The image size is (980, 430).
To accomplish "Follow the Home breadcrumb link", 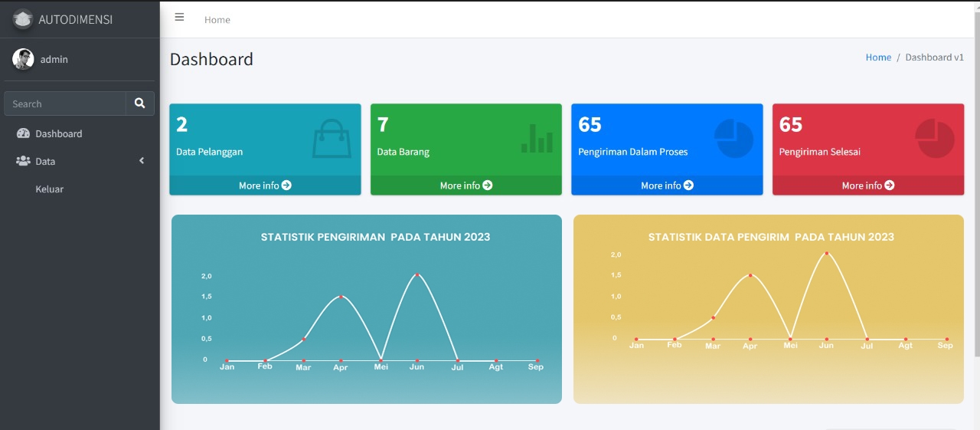I will pyautogui.click(x=878, y=57).
